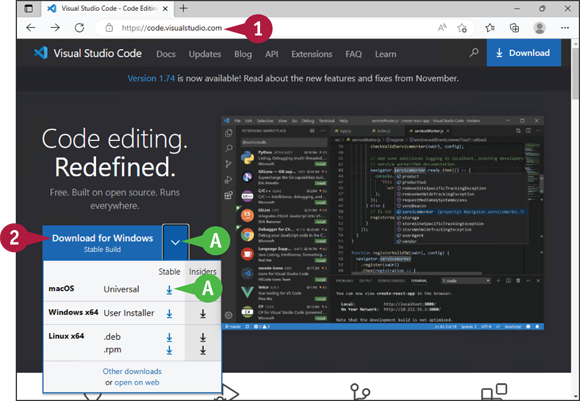Download Linux .rpm Insiders build
The image size is (580, 401).
(x=203, y=350)
